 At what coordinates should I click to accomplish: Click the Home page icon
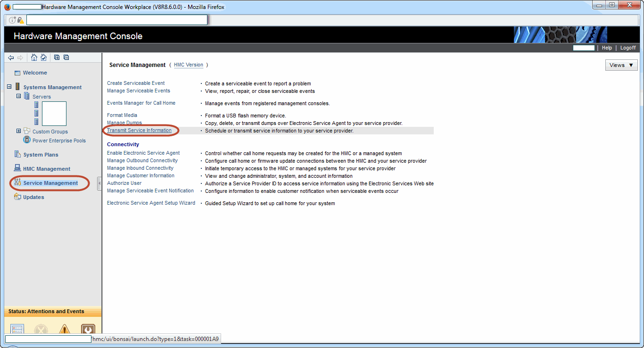34,58
